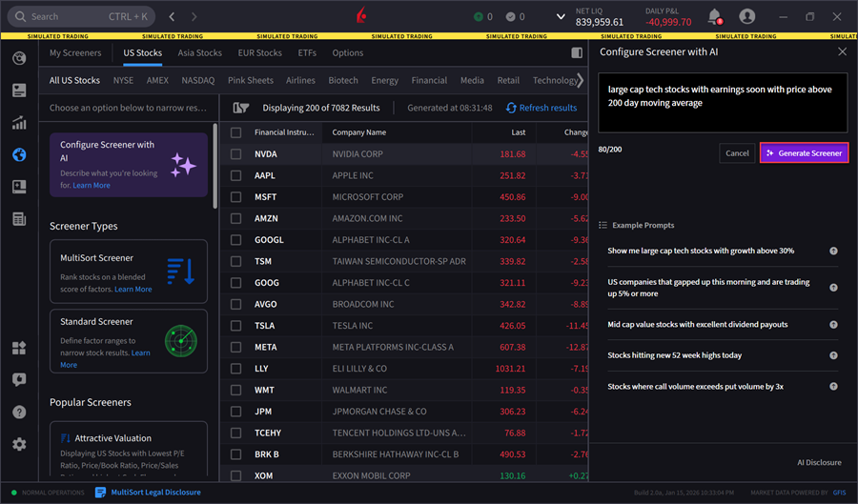Check the NVDA row checkbox

click(x=235, y=154)
